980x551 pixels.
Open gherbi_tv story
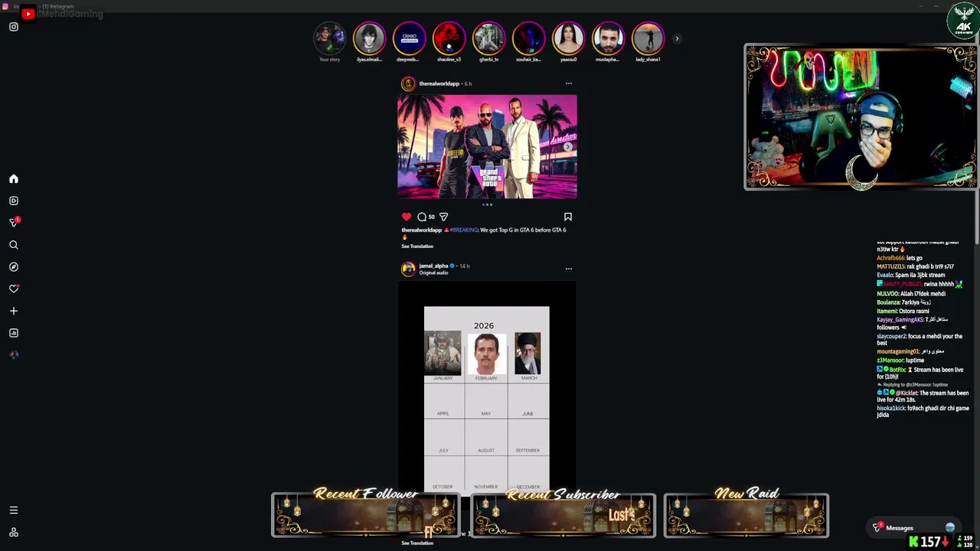[x=488, y=39]
